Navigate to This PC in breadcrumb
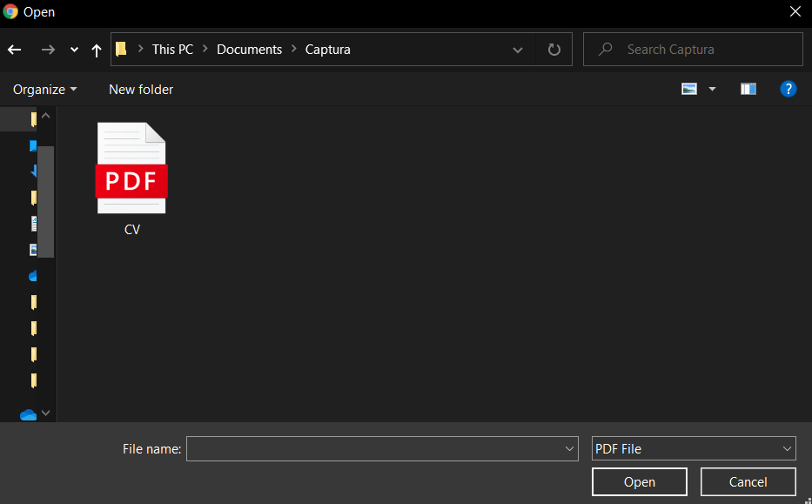812x504 pixels. (172, 50)
